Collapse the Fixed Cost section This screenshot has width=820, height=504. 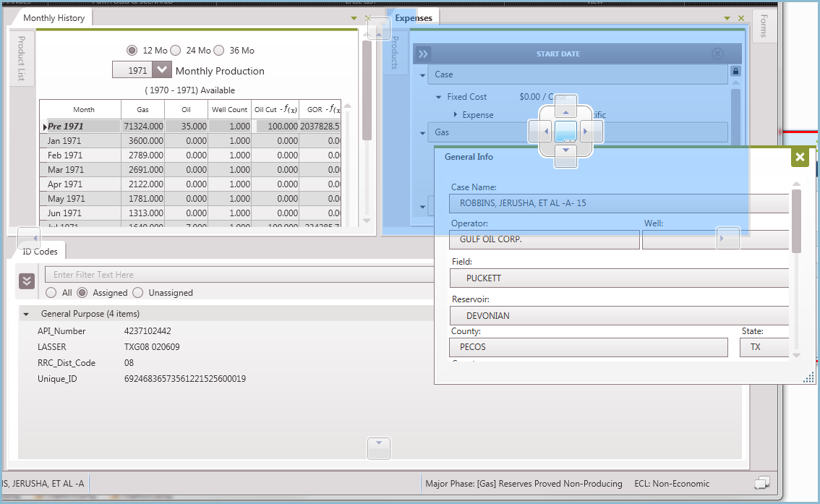point(437,96)
